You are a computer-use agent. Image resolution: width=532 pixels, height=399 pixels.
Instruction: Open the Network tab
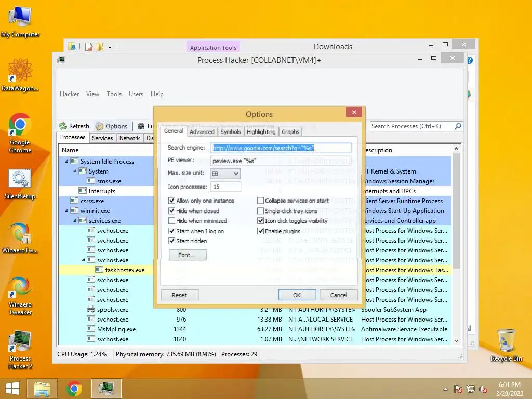(x=129, y=138)
